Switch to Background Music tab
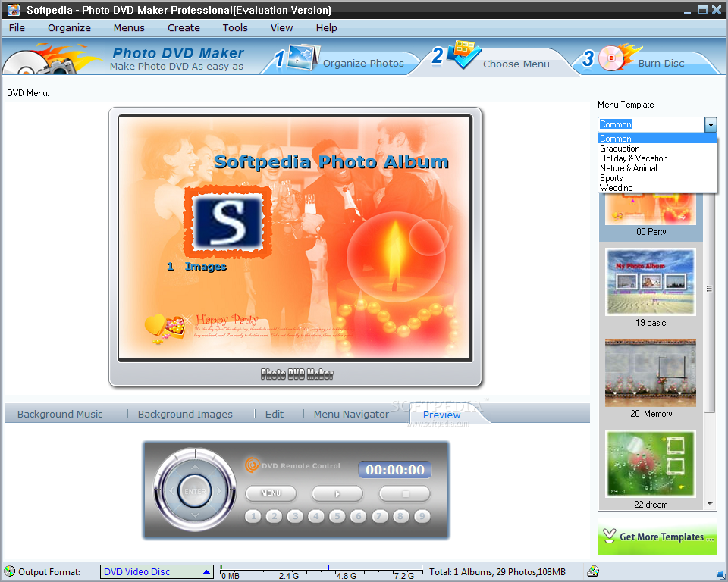The width and height of the screenshot is (728, 582). tap(60, 414)
